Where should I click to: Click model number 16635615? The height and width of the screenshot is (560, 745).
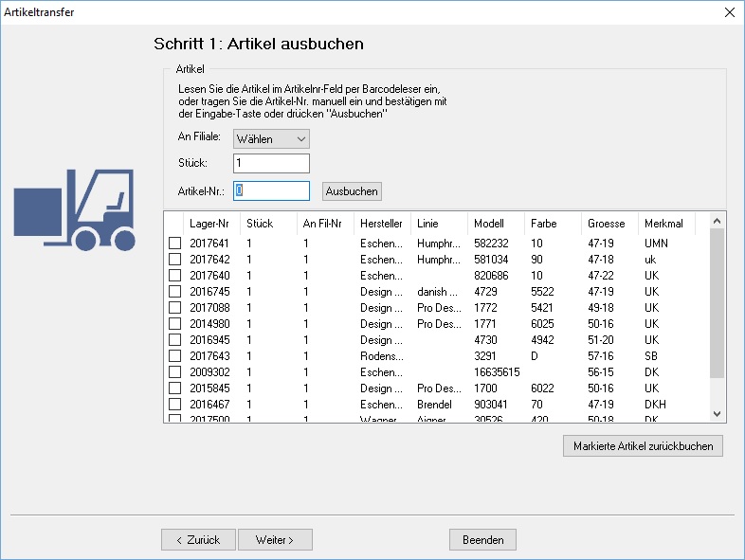[x=497, y=371]
